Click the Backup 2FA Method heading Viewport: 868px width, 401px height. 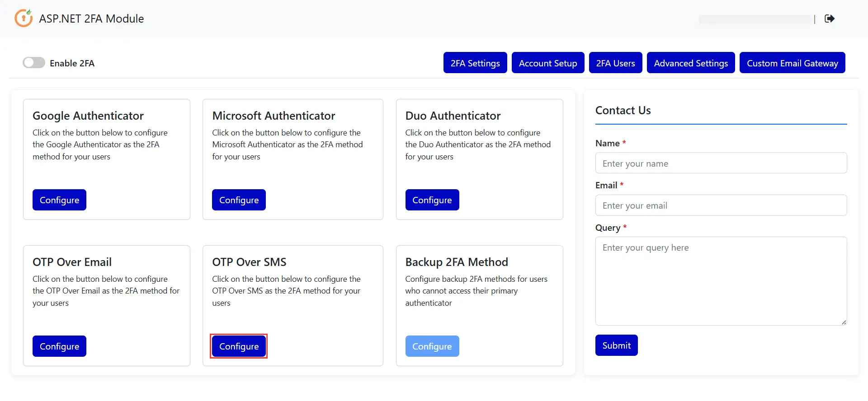457,262
